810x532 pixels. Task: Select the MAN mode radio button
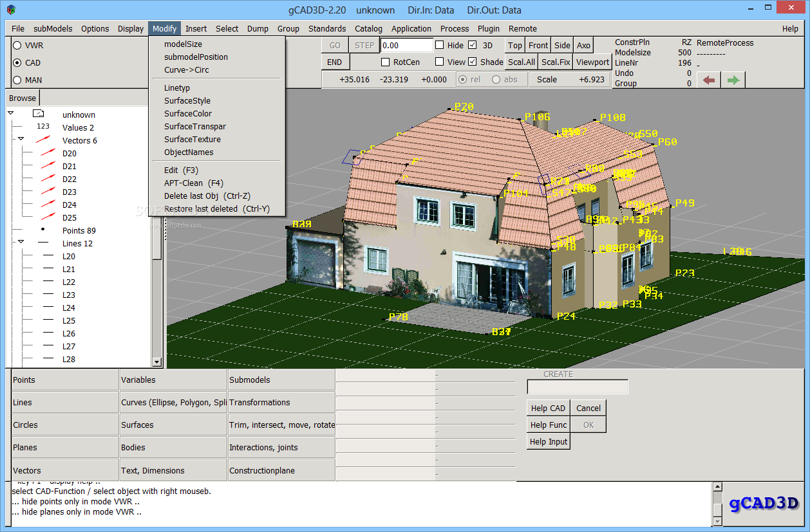[17, 80]
